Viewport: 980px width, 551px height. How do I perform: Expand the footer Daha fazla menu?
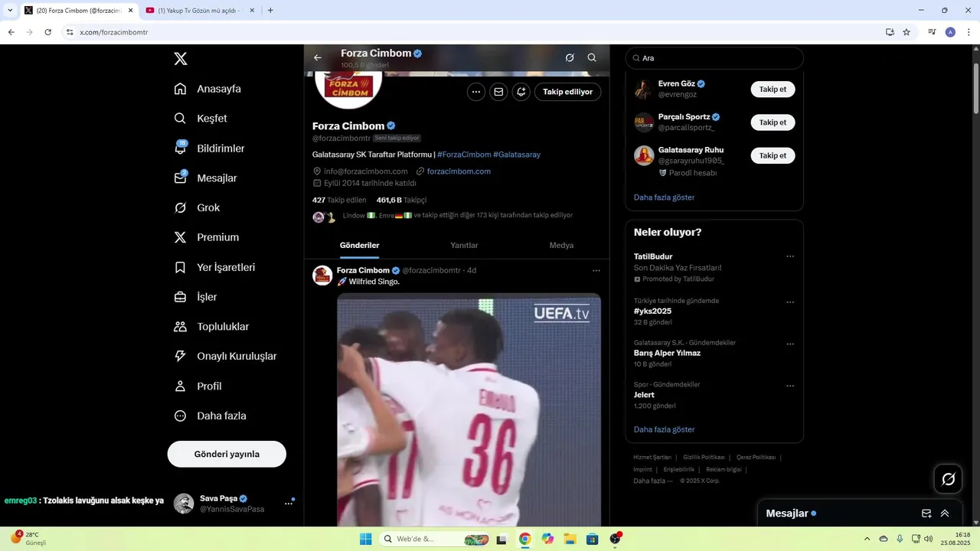tap(652, 481)
